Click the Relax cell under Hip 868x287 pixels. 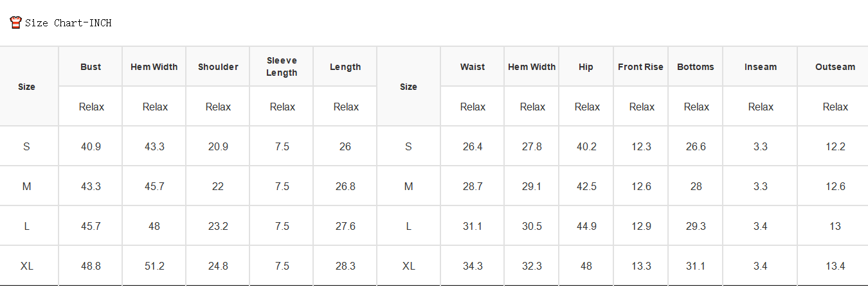click(587, 107)
